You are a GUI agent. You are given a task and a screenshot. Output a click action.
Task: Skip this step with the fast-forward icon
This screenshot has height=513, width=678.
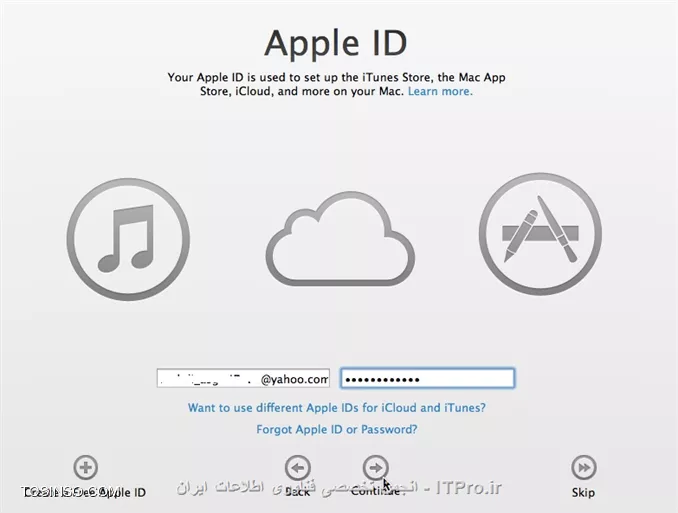(584, 468)
